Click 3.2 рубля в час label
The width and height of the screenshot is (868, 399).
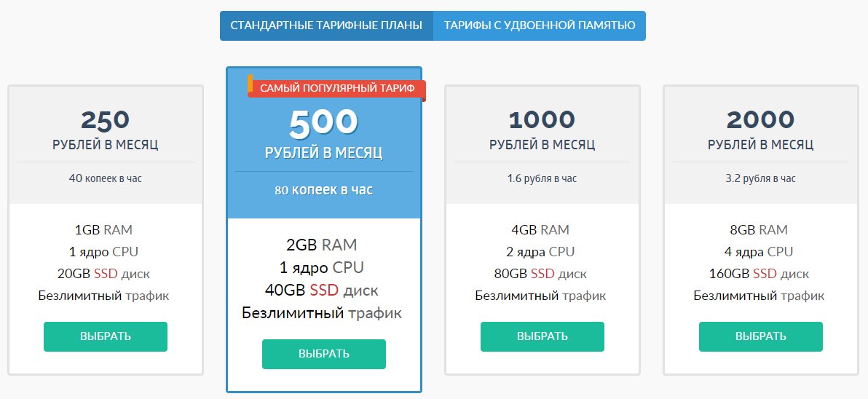[x=761, y=178]
